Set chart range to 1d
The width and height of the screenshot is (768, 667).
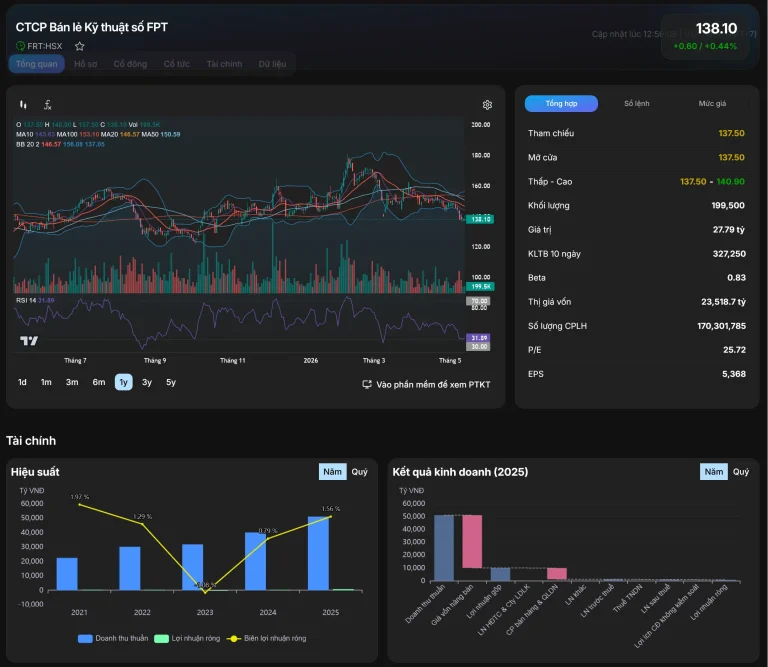coord(22,382)
